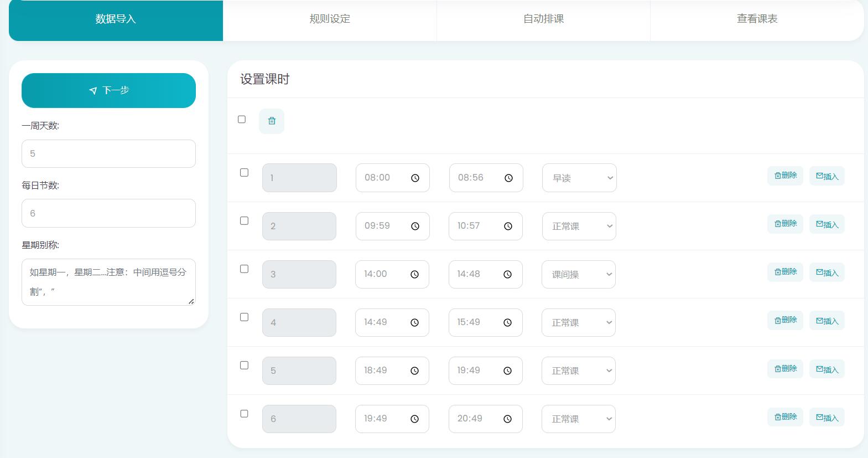Tick the select-all checkbox above the rows
Image resolution: width=868 pixels, height=458 pixels.
coord(242,119)
